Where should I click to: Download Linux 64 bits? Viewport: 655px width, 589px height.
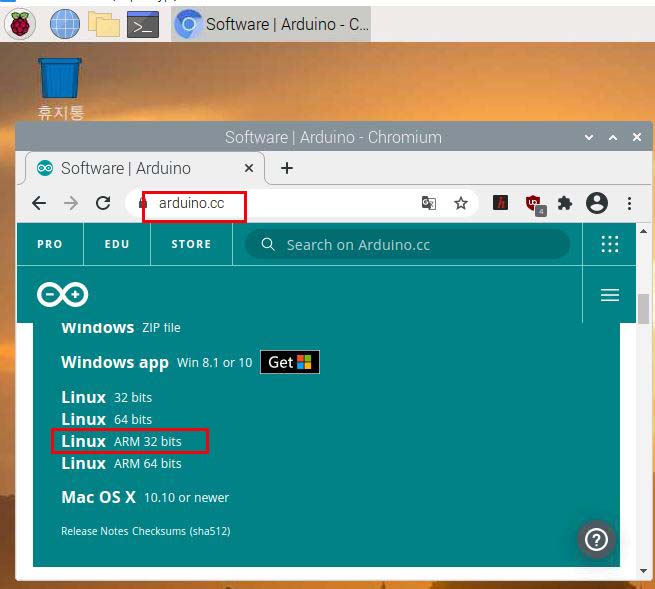107,419
